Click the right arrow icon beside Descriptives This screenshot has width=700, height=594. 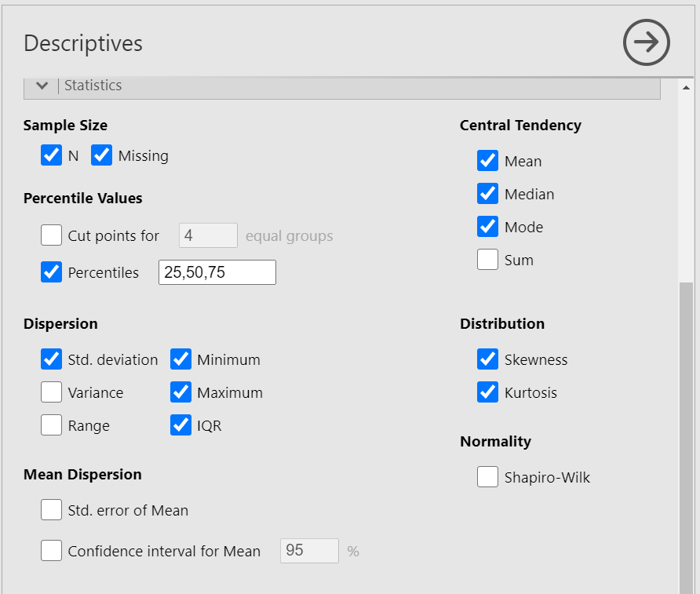646,42
